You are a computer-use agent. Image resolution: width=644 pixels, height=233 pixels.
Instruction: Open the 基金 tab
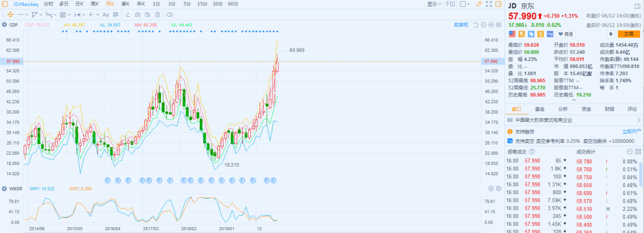coord(540,109)
